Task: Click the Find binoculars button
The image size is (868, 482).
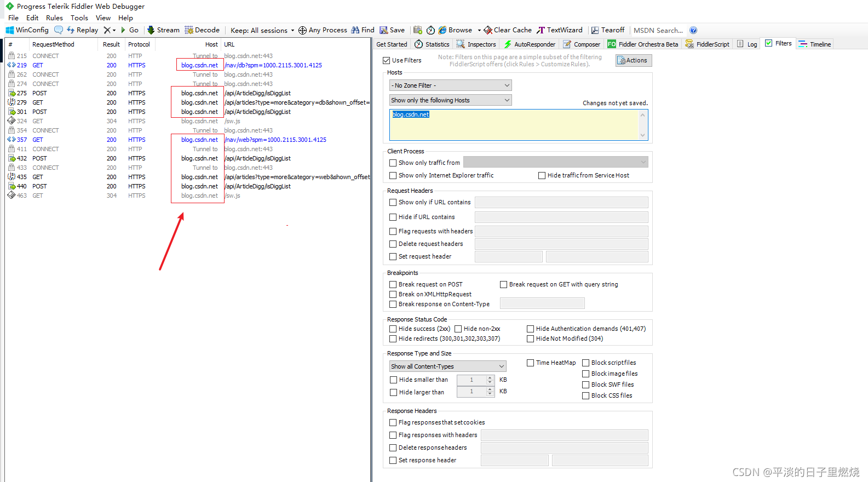Action: (x=363, y=30)
